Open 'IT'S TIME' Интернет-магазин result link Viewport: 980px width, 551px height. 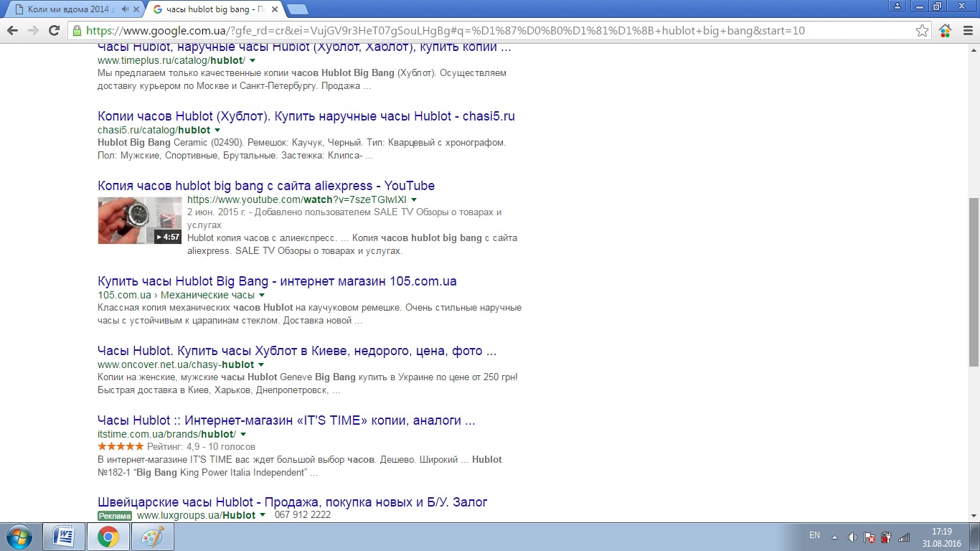click(x=286, y=420)
